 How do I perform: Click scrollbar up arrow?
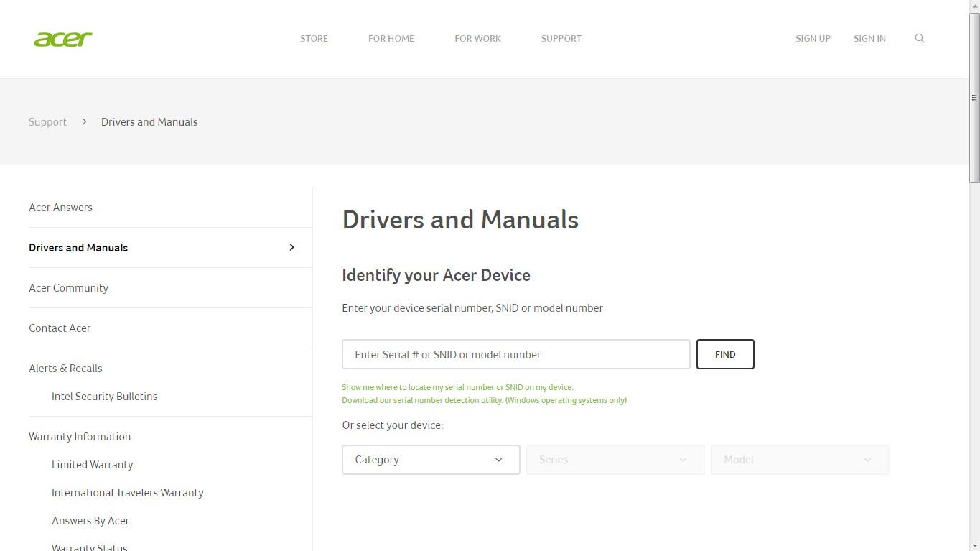click(x=974, y=6)
